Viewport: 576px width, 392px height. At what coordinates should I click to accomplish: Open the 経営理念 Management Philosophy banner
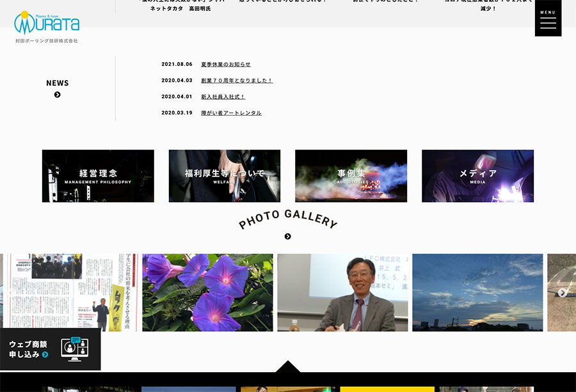coord(98,176)
